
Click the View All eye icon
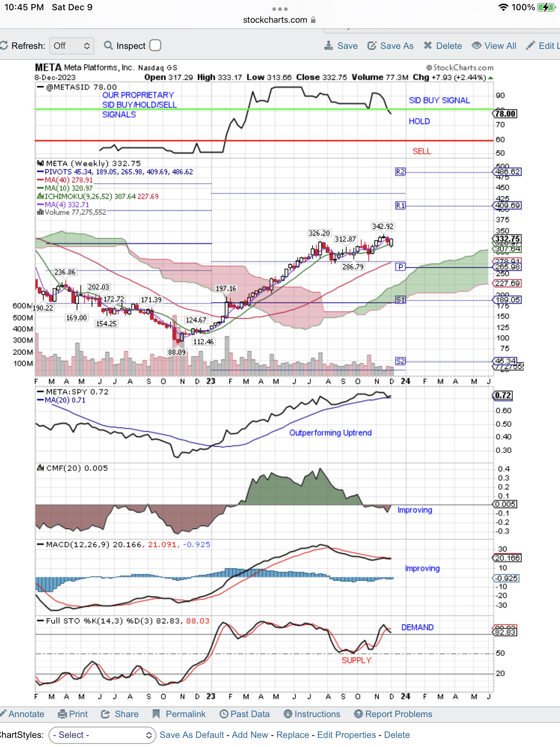coord(476,46)
